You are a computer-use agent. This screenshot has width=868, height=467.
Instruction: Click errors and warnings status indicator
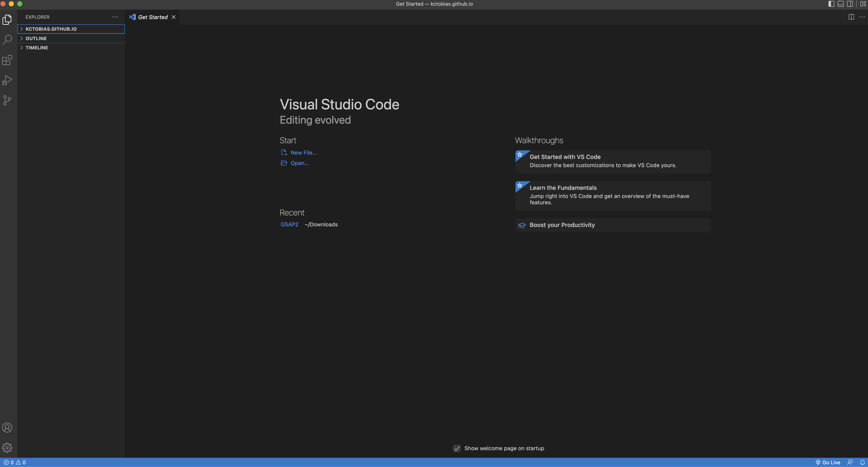pyautogui.click(x=15, y=462)
